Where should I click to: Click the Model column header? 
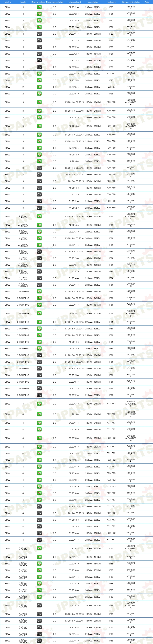tap(23, 2)
